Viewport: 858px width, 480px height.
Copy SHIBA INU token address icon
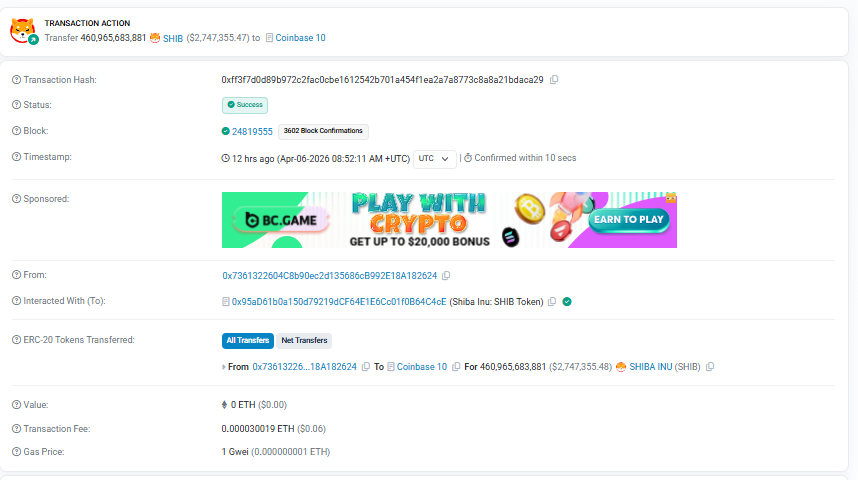point(710,367)
